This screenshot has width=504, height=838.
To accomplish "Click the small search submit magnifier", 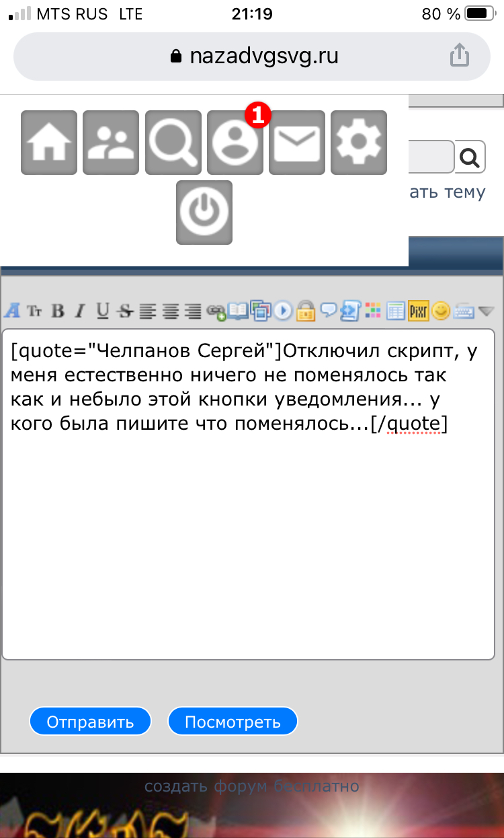I will [x=471, y=157].
